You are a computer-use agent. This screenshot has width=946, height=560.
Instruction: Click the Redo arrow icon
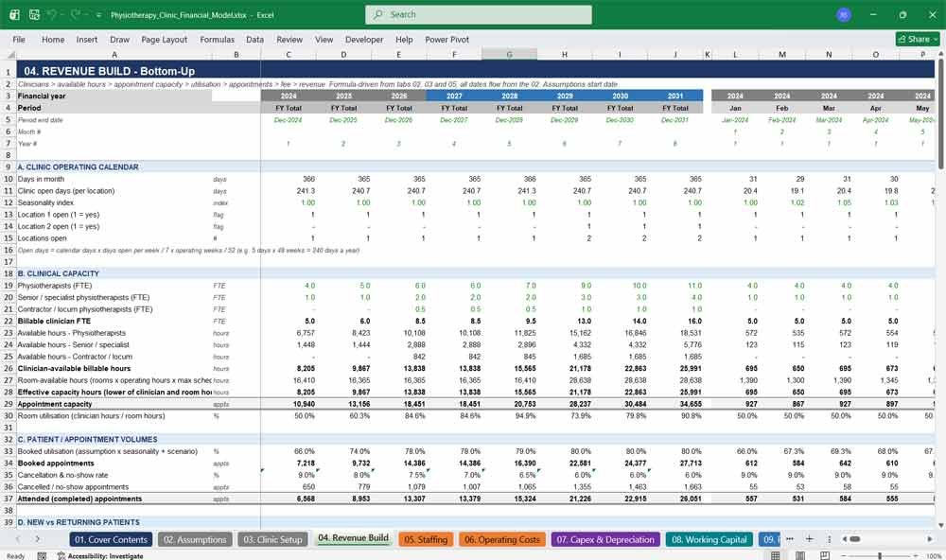point(76,14)
